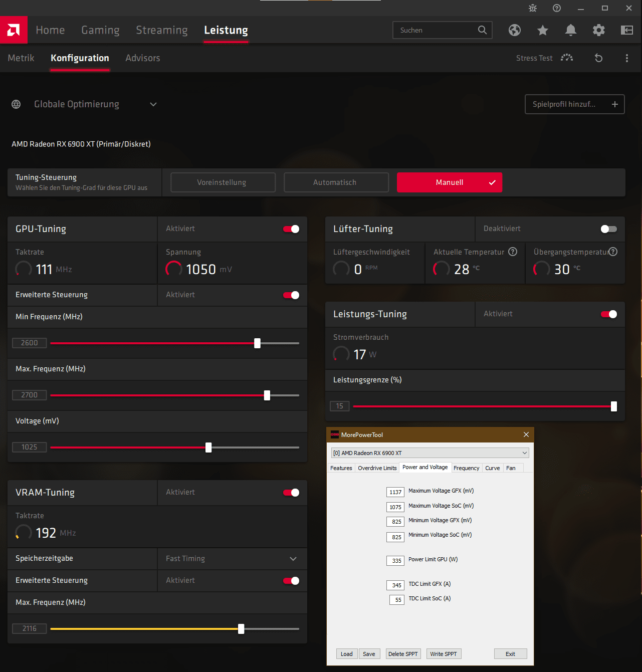The image size is (642, 672).
Task: Select the Voreinstellung tuning button
Action: pos(223,182)
